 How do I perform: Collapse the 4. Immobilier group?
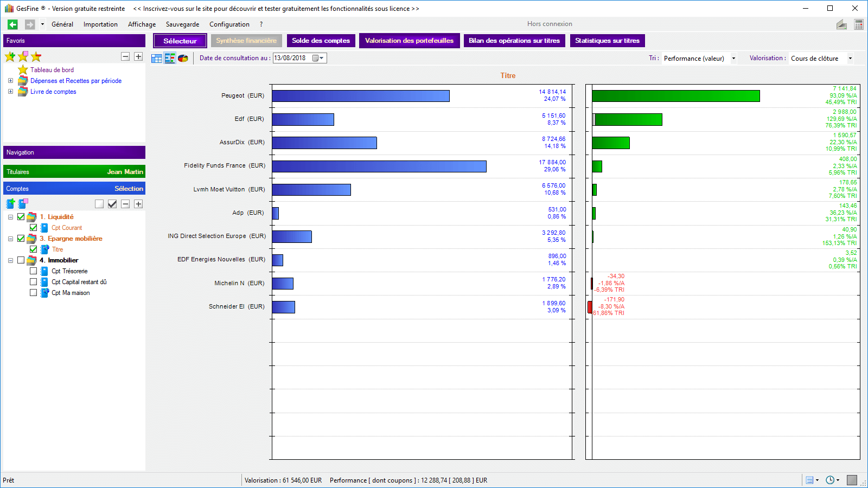click(10, 260)
